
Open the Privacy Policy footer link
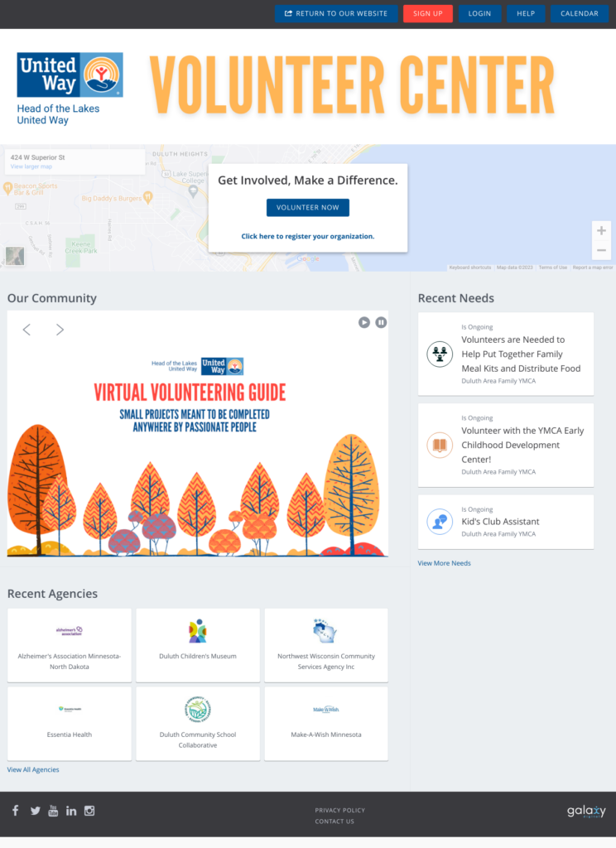tap(340, 810)
